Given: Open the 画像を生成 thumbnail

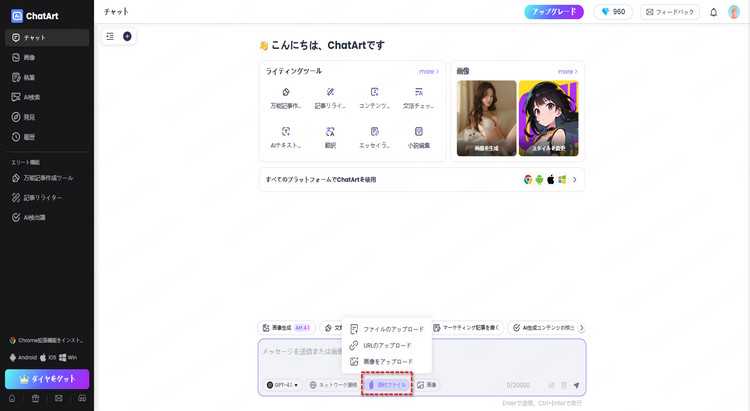Looking at the screenshot, I should point(486,118).
